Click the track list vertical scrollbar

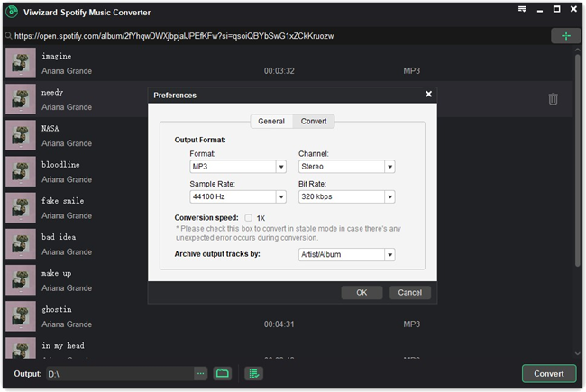pos(577,160)
